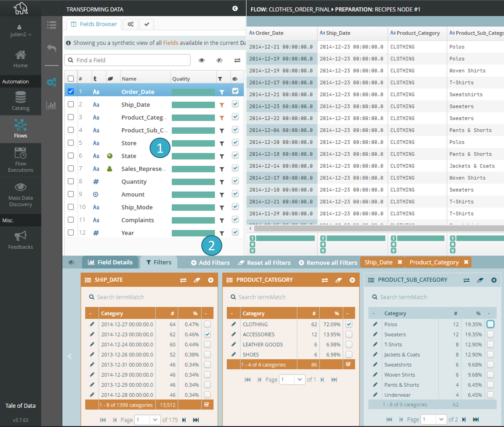The image size is (504, 427).
Task: Click the filter icon on Quantity row
Action: 222,182
